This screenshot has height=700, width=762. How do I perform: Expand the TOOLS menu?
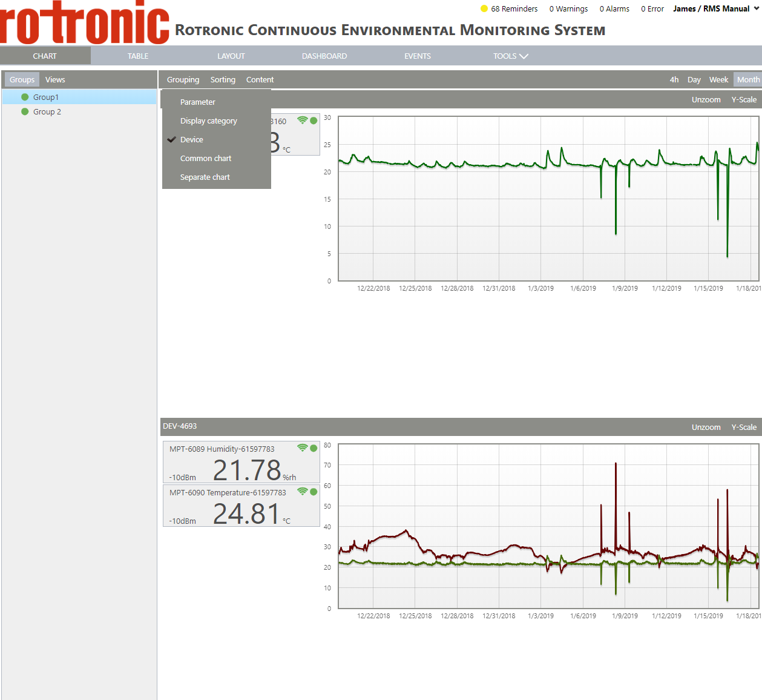[x=510, y=56]
